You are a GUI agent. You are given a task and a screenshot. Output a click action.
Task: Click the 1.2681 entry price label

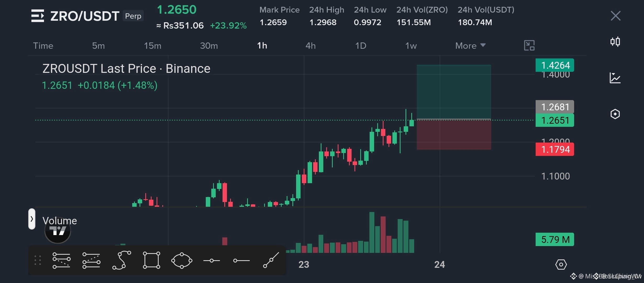point(555,107)
